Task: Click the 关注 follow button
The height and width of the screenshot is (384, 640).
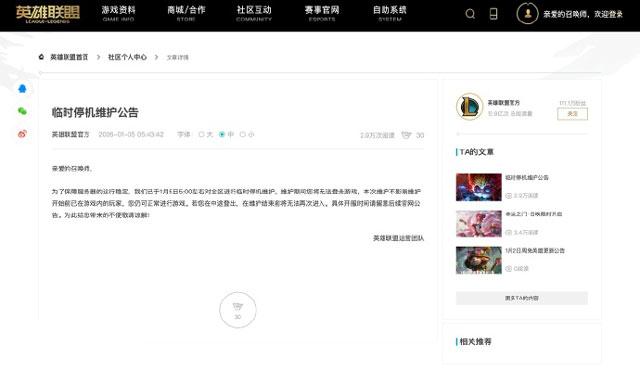Action: pos(573,114)
